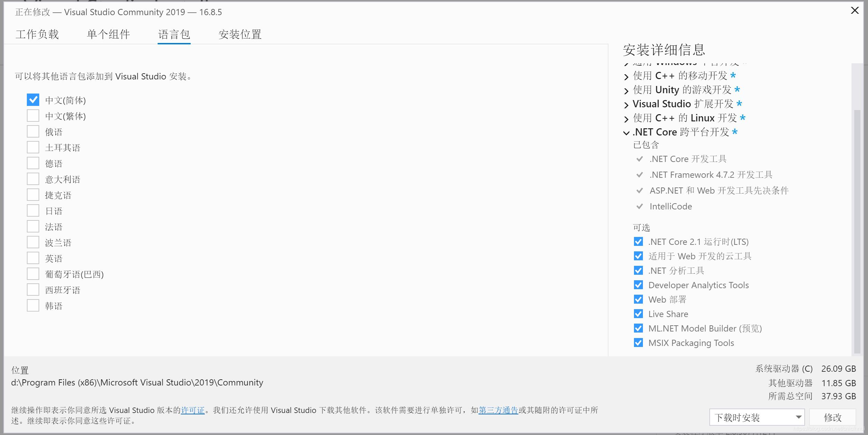Uncheck MSIX Packaging Tools
This screenshot has height=435, width=868.
[638, 342]
